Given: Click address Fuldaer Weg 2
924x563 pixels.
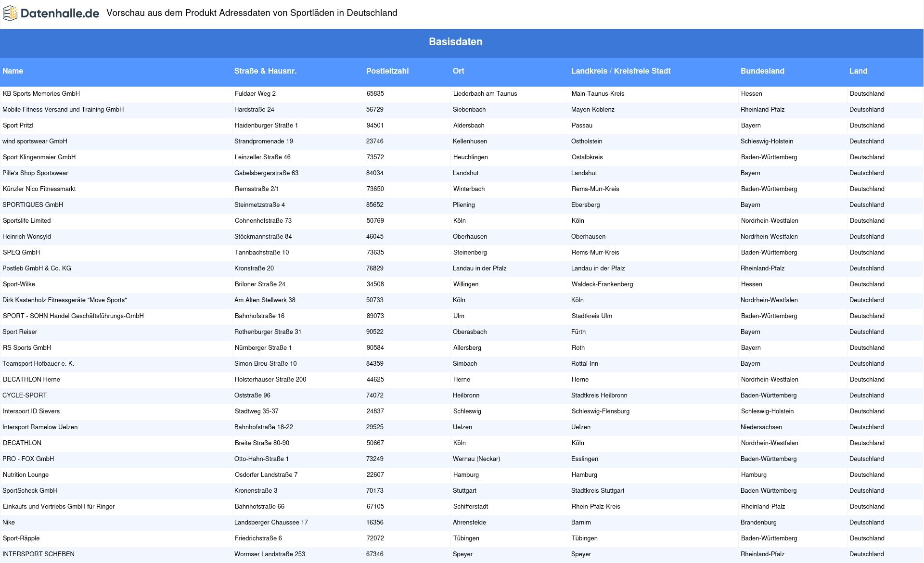Looking at the screenshot, I should [255, 94].
